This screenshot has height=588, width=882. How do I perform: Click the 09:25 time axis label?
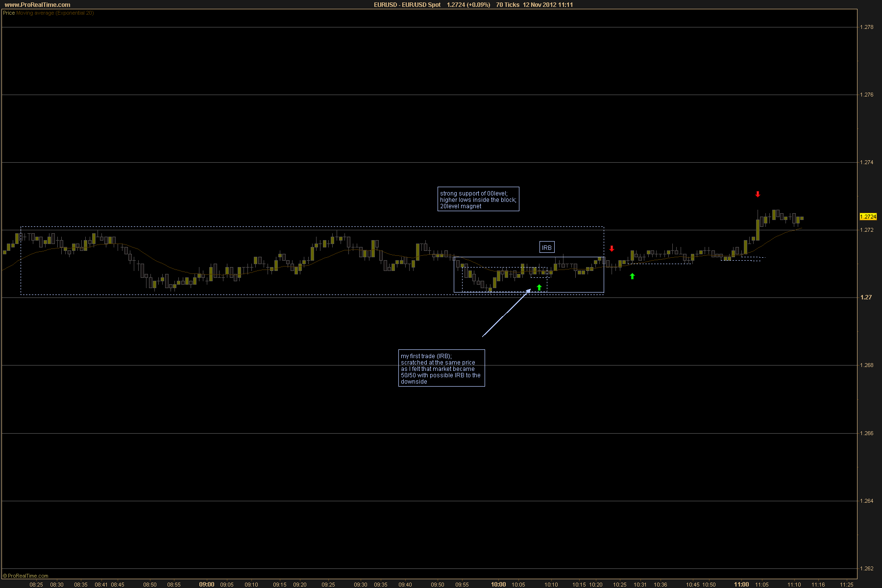(x=328, y=585)
